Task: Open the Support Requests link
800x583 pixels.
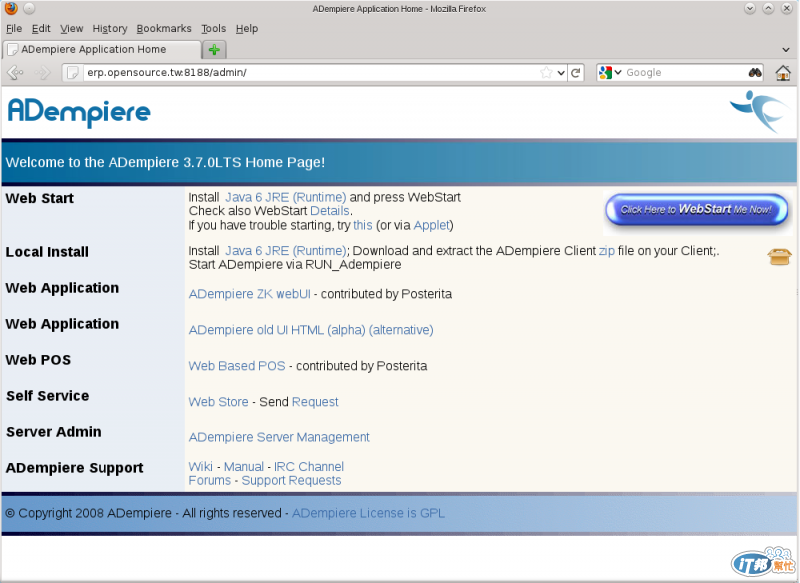Action: click(x=291, y=480)
